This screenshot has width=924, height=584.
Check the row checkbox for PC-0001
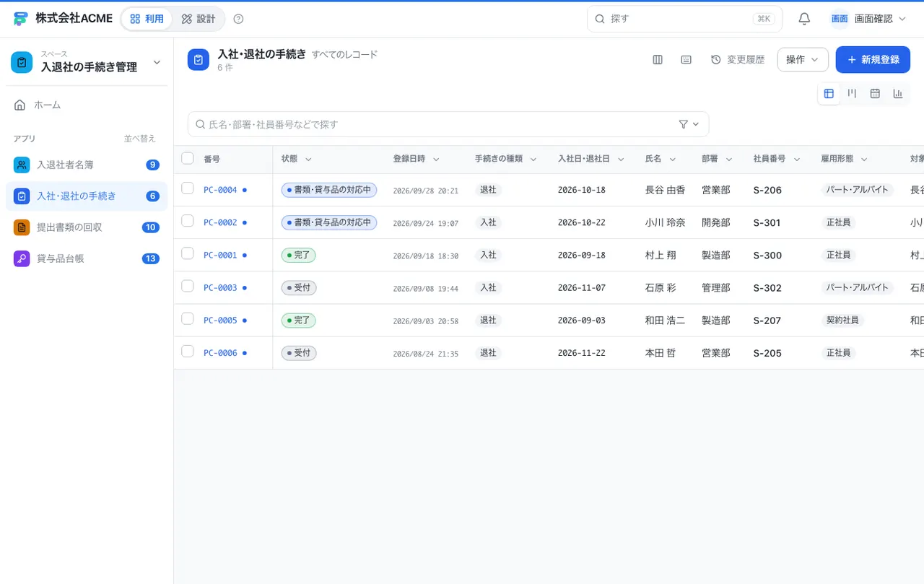coord(188,253)
